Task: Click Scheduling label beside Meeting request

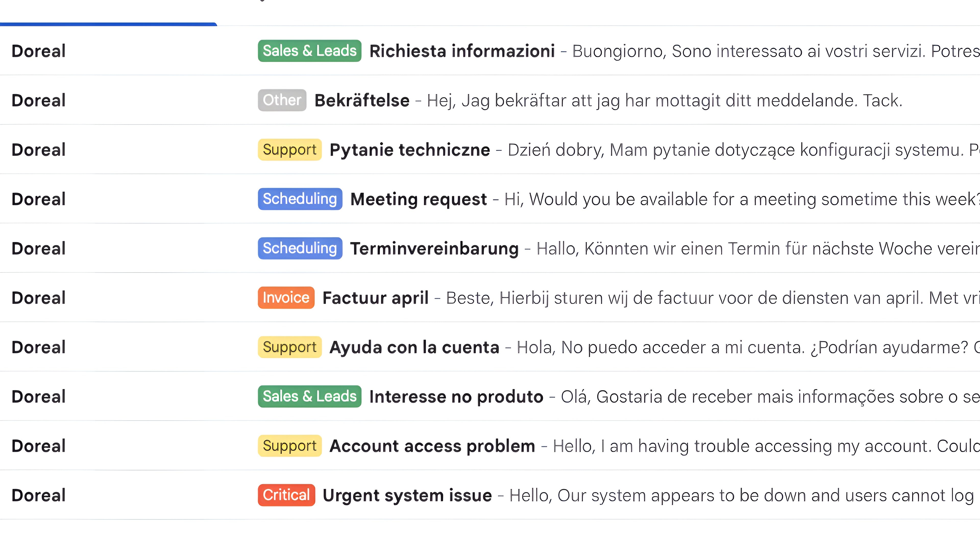Action: (x=300, y=199)
